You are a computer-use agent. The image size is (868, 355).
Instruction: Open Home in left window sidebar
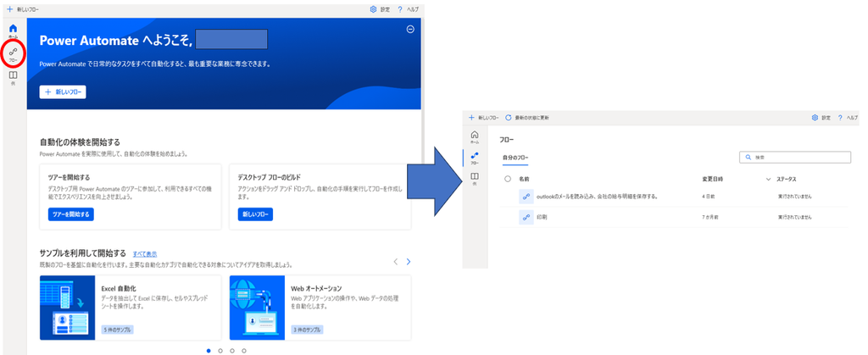point(14,31)
